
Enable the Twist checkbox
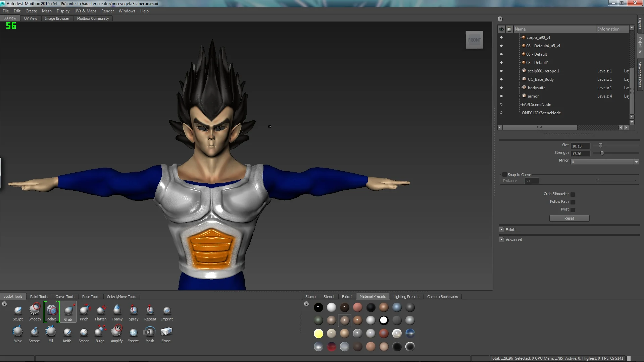coord(573,209)
